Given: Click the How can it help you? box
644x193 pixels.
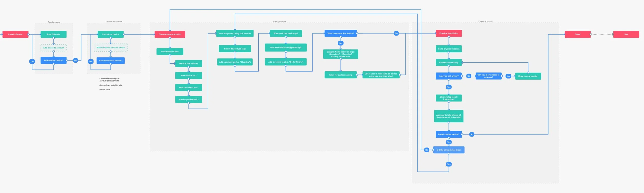Looking at the screenshot, I should tap(189, 87).
